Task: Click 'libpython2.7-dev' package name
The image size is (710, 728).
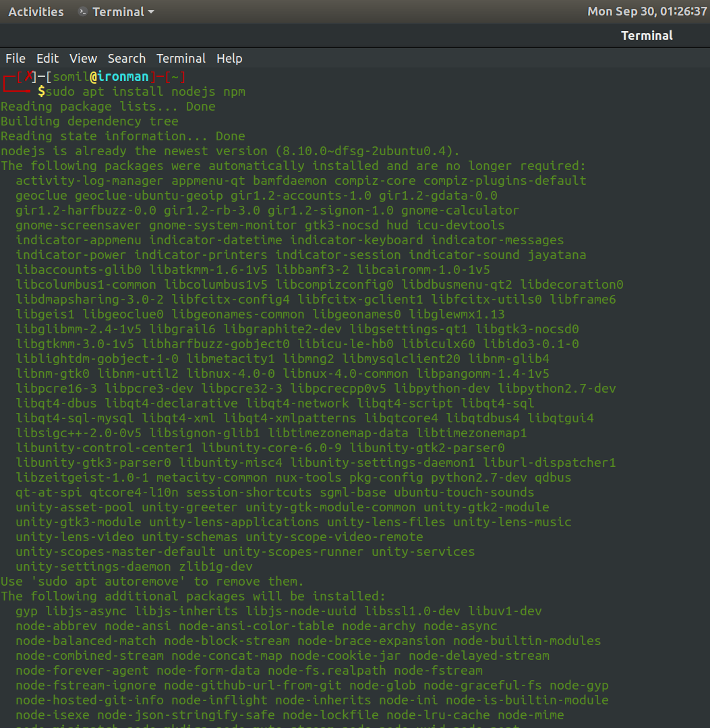Action: pyautogui.click(x=557, y=389)
